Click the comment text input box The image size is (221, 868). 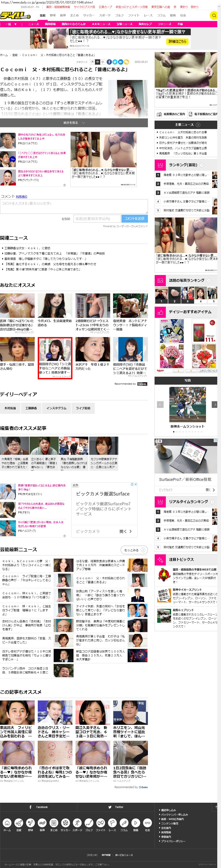point(74,206)
